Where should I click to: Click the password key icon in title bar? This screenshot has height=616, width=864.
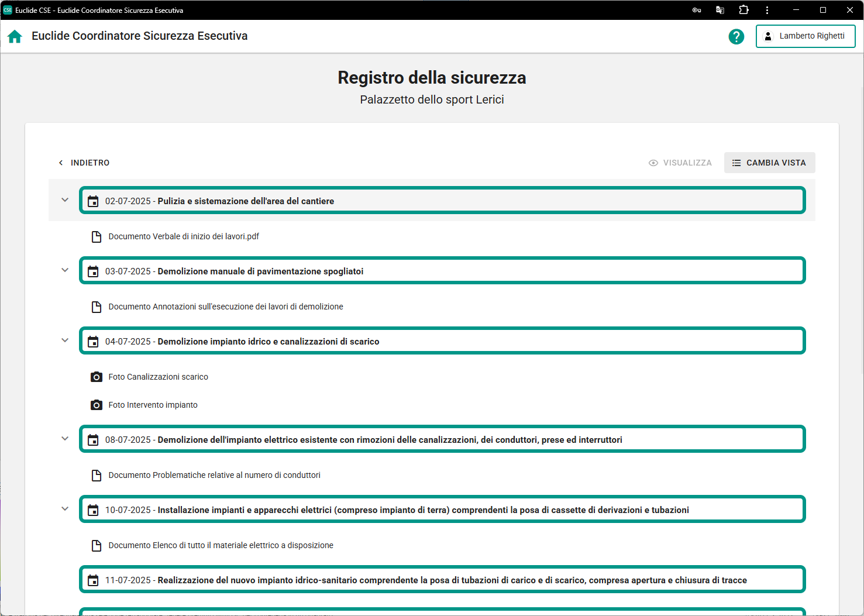(x=696, y=10)
